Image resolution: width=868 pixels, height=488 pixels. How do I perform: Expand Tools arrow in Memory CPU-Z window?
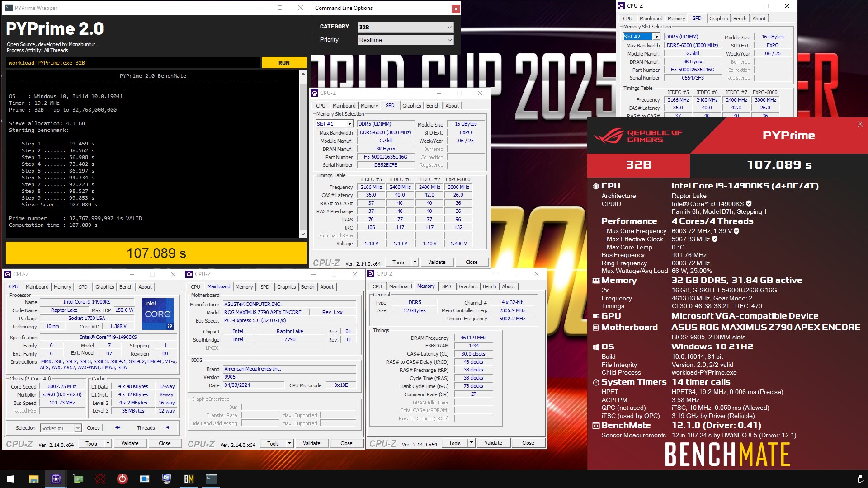click(471, 443)
